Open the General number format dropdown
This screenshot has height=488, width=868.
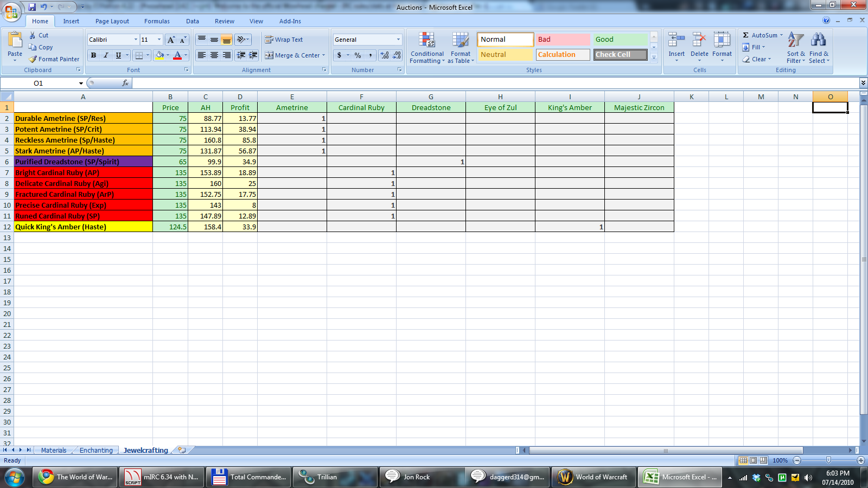(398, 40)
